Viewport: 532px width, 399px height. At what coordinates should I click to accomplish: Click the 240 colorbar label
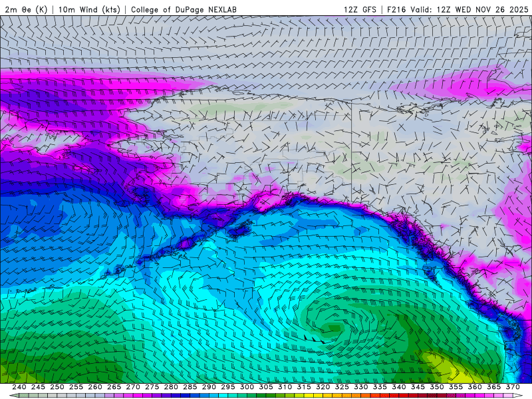(19, 387)
